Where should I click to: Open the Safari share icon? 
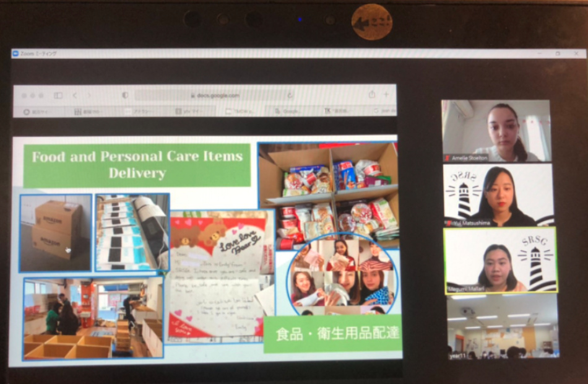click(371, 95)
